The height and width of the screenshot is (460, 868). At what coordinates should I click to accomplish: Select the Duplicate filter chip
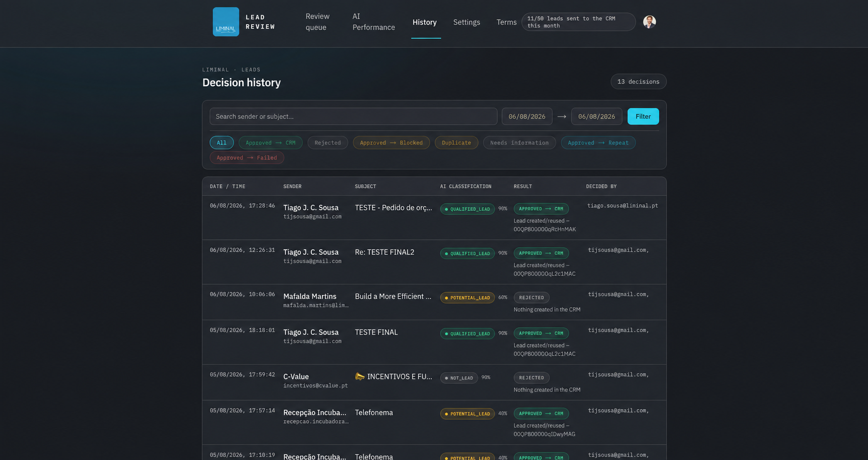point(456,143)
